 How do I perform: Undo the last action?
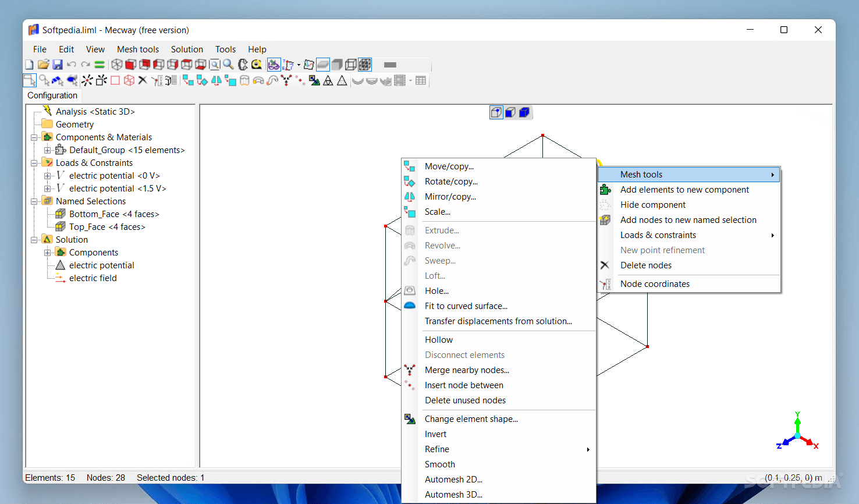pyautogui.click(x=71, y=64)
